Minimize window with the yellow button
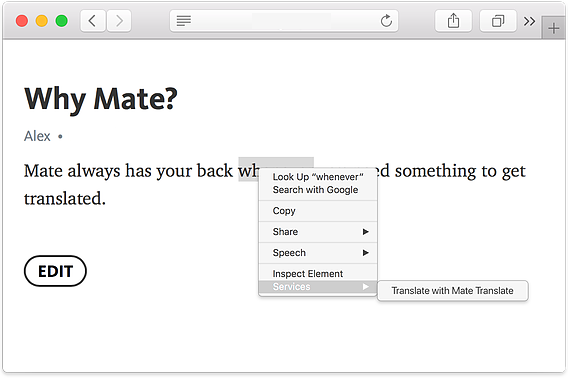Image resolution: width=568 pixels, height=378 pixels. pos(42,21)
